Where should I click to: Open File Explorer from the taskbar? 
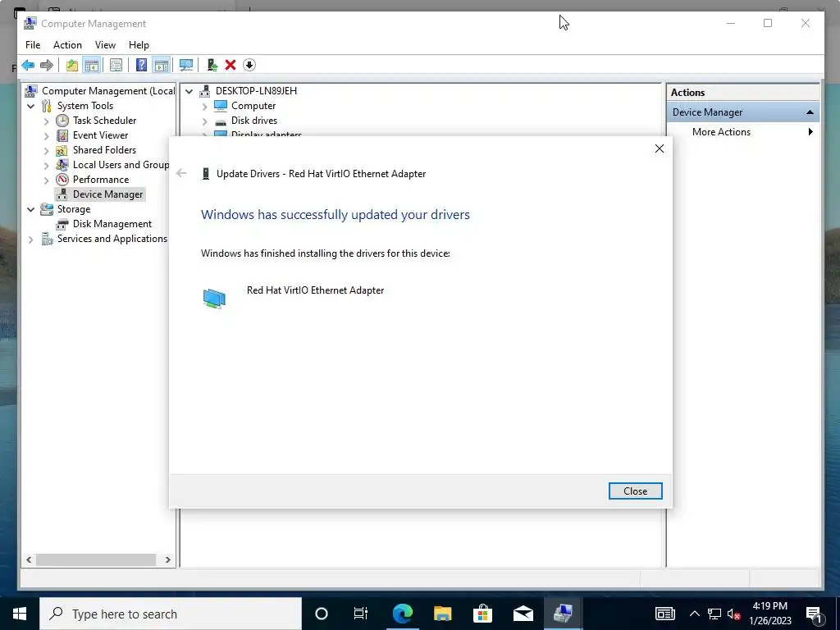click(442, 614)
